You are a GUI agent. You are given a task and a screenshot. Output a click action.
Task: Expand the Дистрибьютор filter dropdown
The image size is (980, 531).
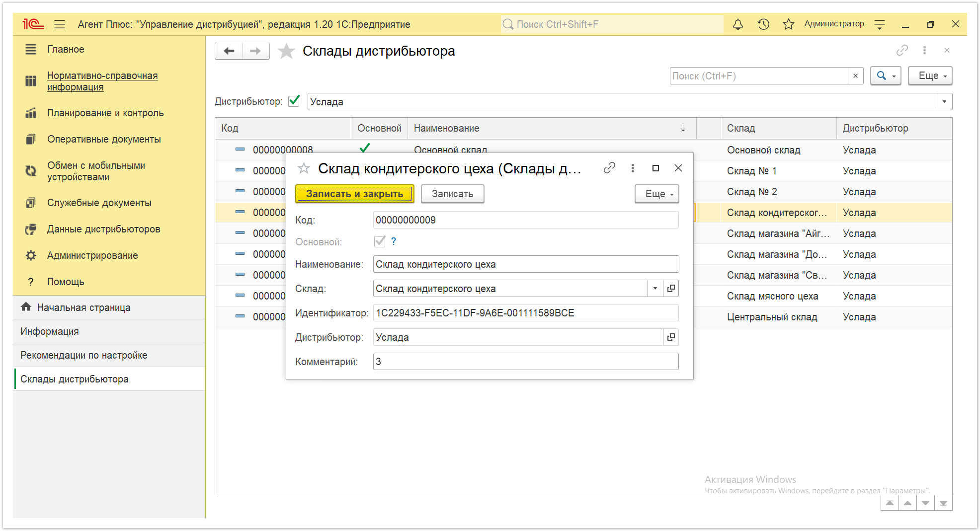click(x=944, y=102)
